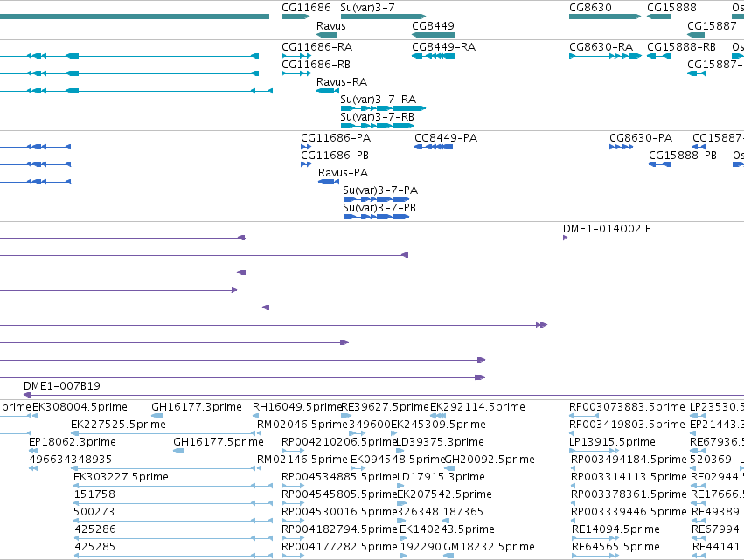Click the GH20092.5prime EST label
This screenshot has height=560, width=744.
coord(490,460)
